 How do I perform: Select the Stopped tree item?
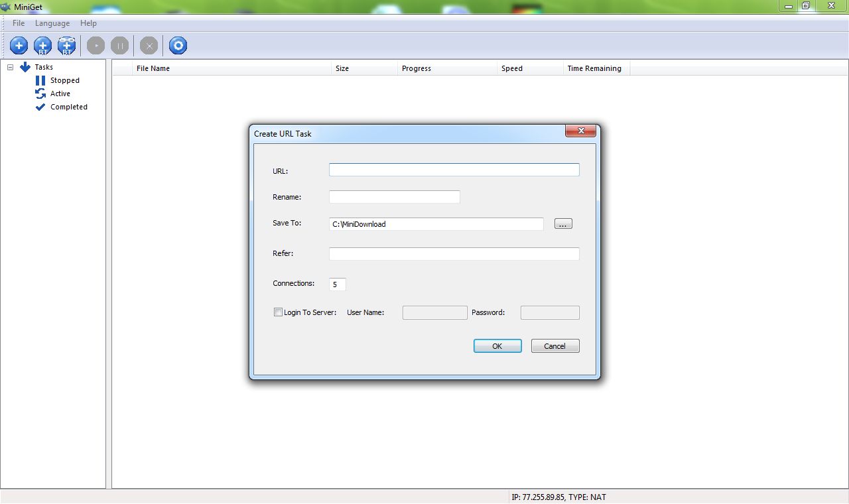tap(65, 80)
